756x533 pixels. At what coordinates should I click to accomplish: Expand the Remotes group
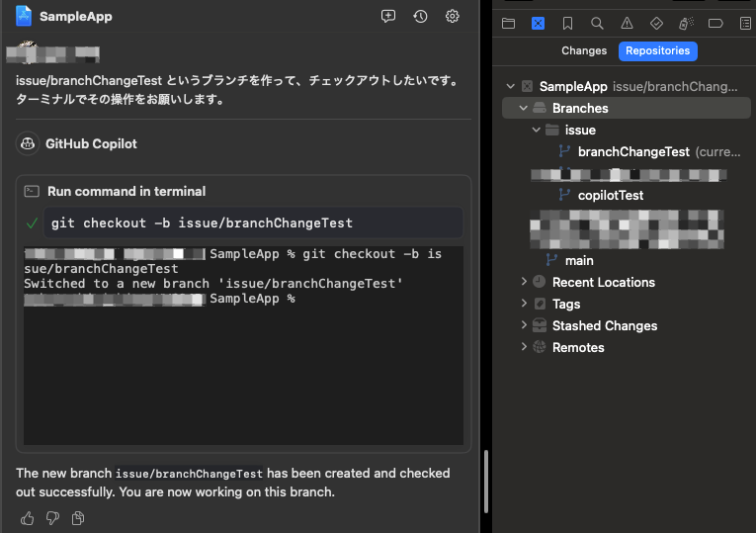(524, 346)
